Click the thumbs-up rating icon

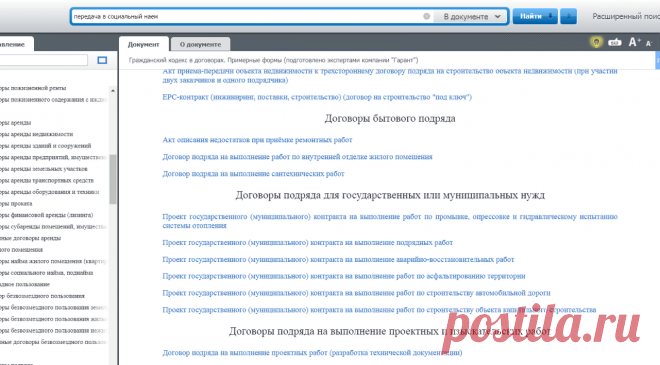click(615, 42)
